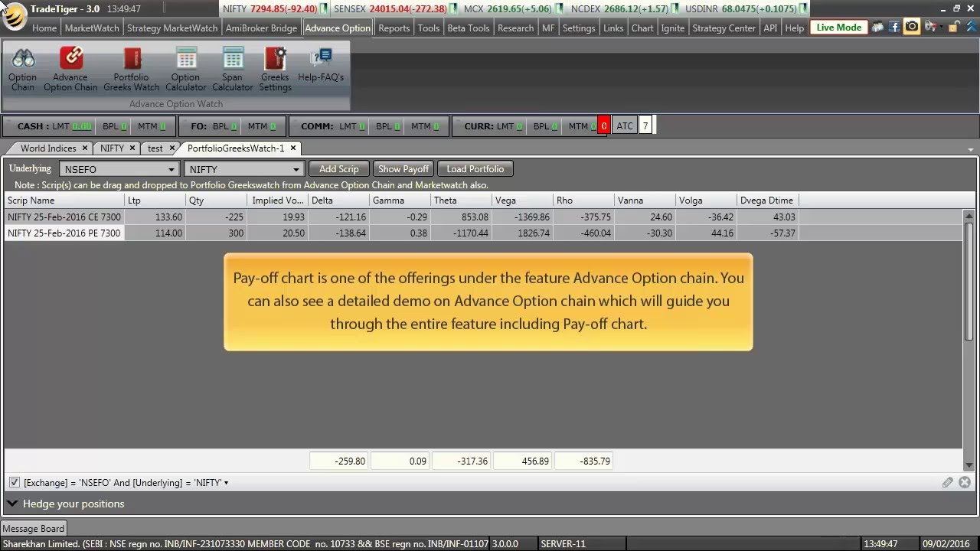This screenshot has height=551, width=980.
Task: Click the unlock padlock icon
Action: point(953,27)
